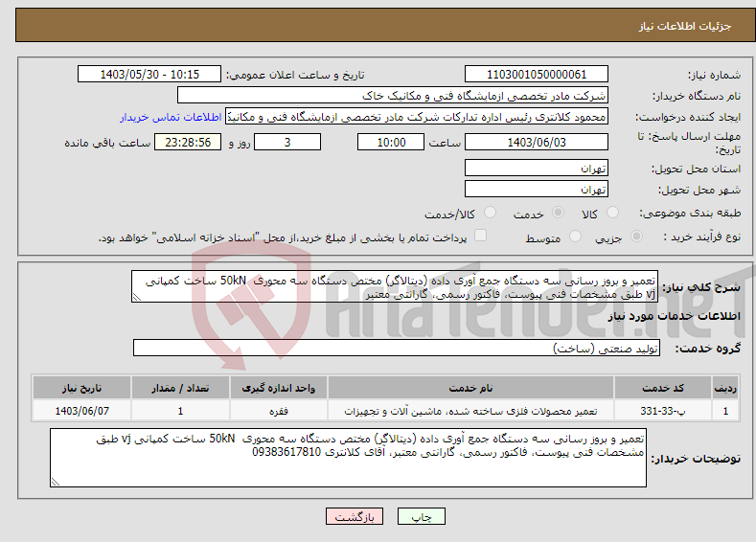756x542 pixels.
Task: Click the row number cell 1
Action: point(725,411)
